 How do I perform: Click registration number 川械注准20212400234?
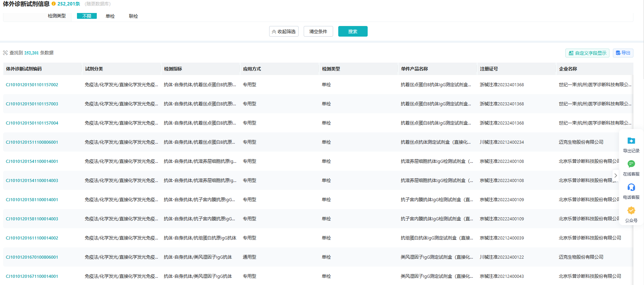[502, 142]
